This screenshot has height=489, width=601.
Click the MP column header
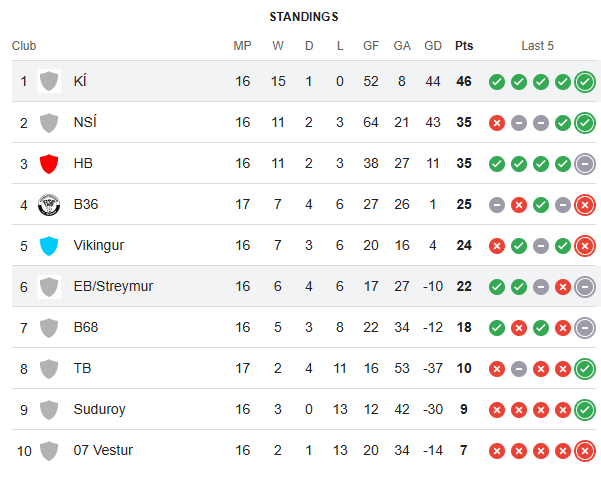[243, 46]
